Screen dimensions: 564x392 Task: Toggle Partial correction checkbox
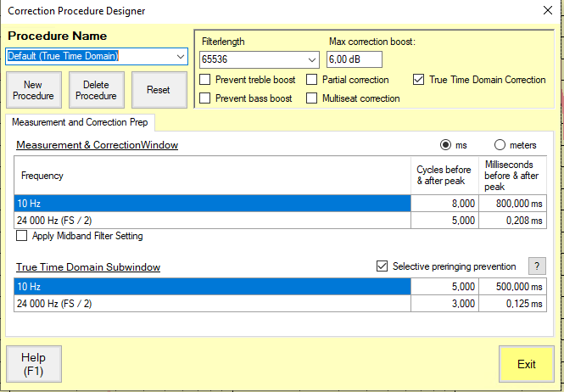[312, 80]
